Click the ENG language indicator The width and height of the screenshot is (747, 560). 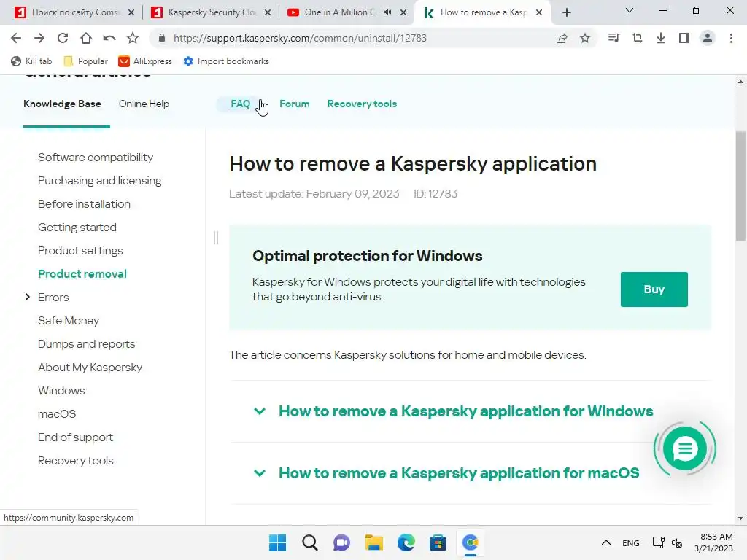(631, 542)
